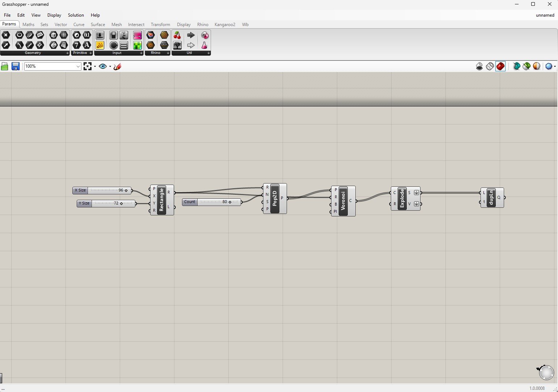Open the zoom level 100% dropdown
This screenshot has width=558, height=392.
click(x=52, y=66)
